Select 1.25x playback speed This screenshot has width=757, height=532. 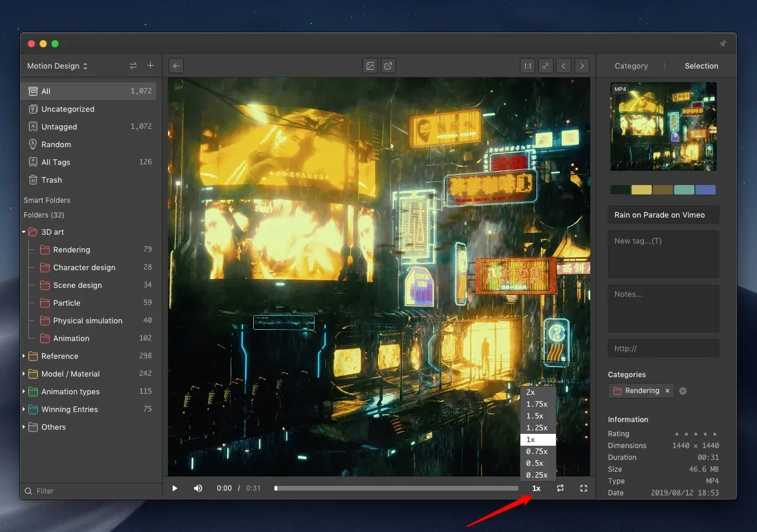[x=538, y=428]
